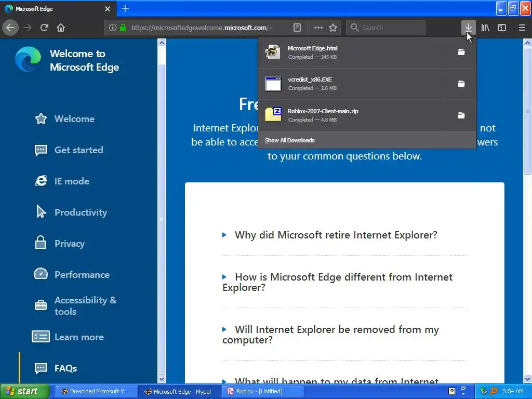The height and width of the screenshot is (399, 532).
Task: Switch to Download Microsoft V... taskbar window
Action: (96, 391)
